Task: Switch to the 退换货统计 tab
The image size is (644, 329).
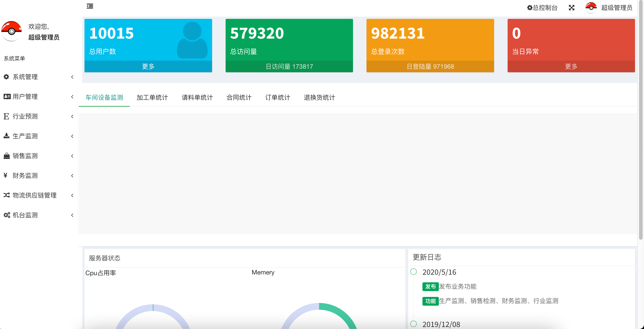Action: (x=320, y=97)
